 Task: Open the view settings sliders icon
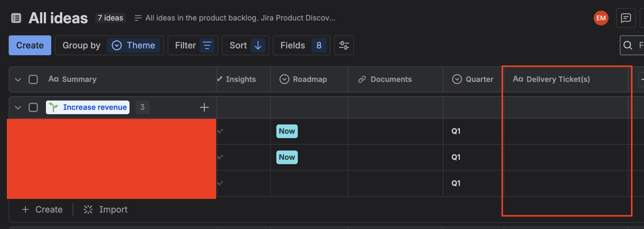point(344,45)
